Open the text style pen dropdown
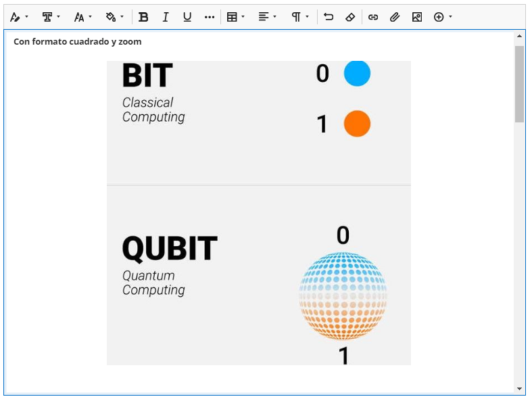This screenshot has width=532, height=399. [18, 17]
